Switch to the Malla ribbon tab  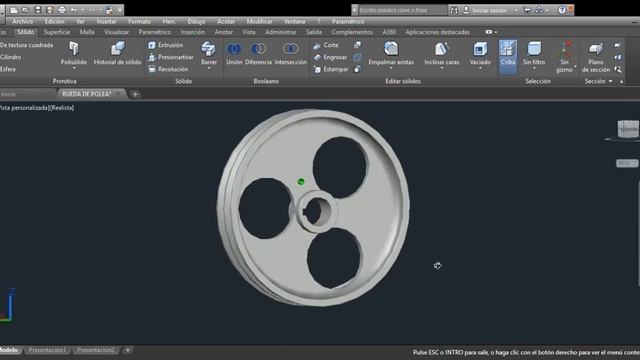[87, 32]
